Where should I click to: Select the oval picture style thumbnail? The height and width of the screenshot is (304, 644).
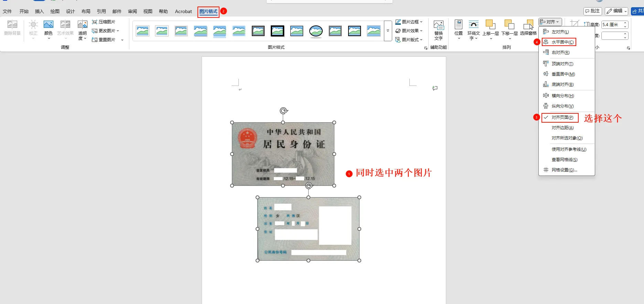316,31
